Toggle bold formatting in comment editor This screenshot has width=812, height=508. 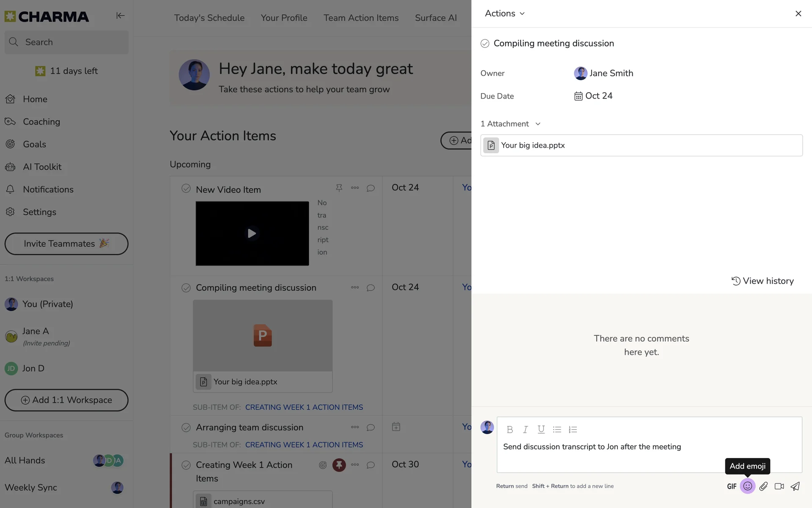(510, 429)
